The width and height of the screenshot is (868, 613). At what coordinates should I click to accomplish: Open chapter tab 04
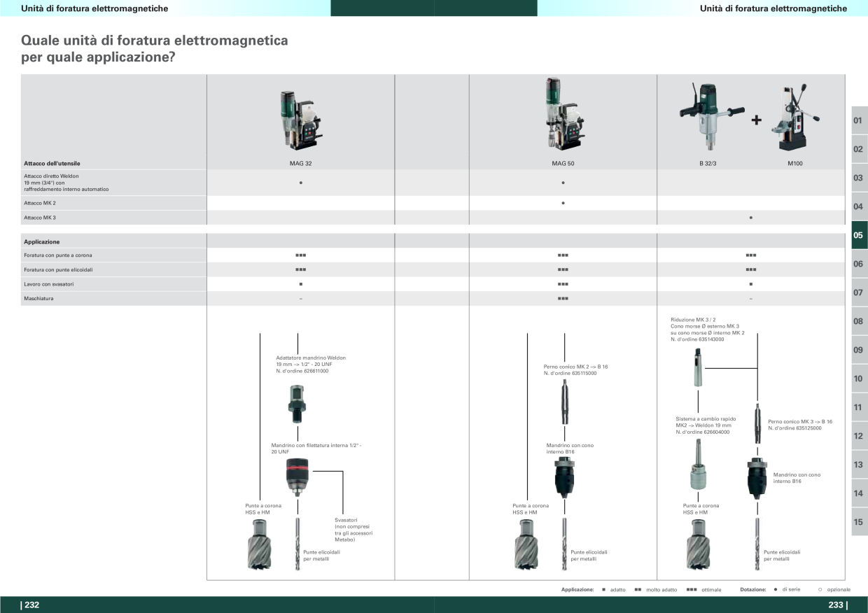[859, 206]
